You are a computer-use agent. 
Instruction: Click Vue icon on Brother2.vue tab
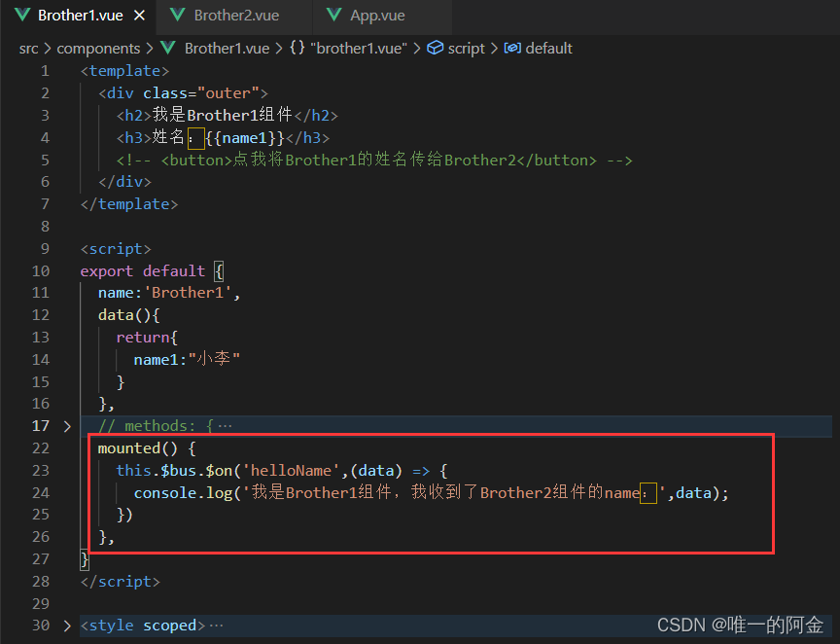click(178, 15)
